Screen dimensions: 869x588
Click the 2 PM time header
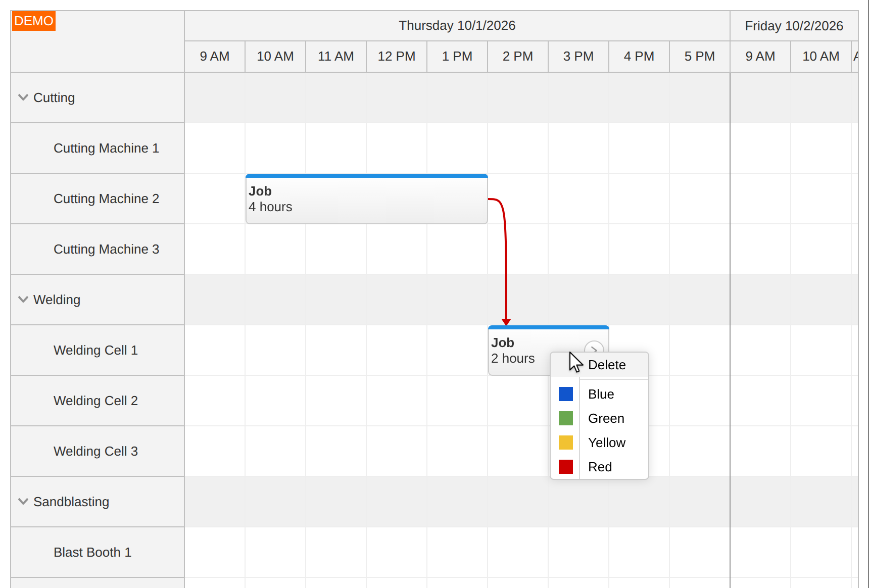518,56
